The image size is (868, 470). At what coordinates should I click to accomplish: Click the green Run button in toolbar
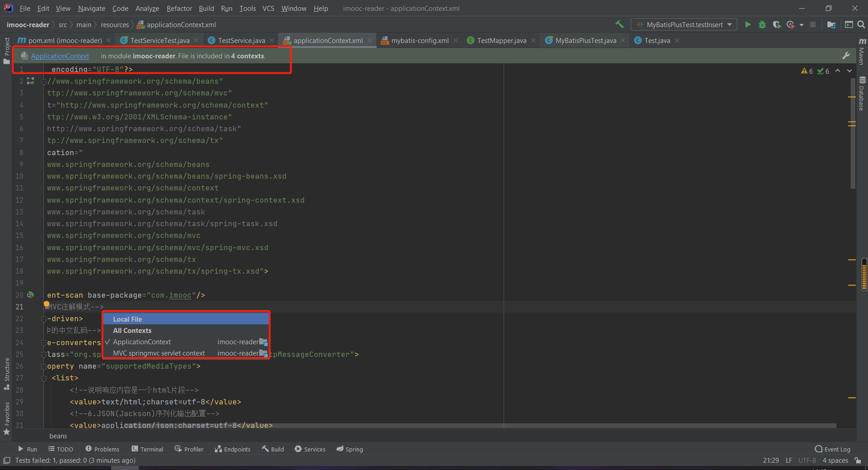click(x=748, y=24)
